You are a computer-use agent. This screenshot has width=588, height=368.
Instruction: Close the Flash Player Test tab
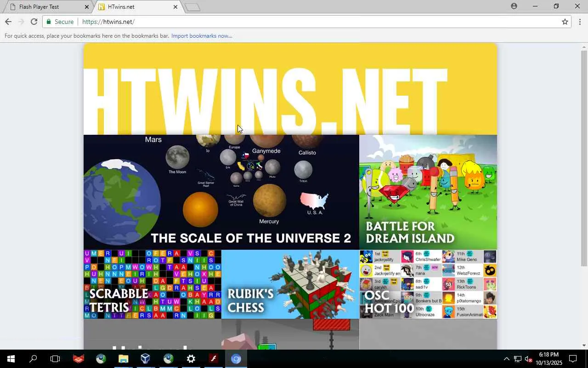[x=87, y=7]
